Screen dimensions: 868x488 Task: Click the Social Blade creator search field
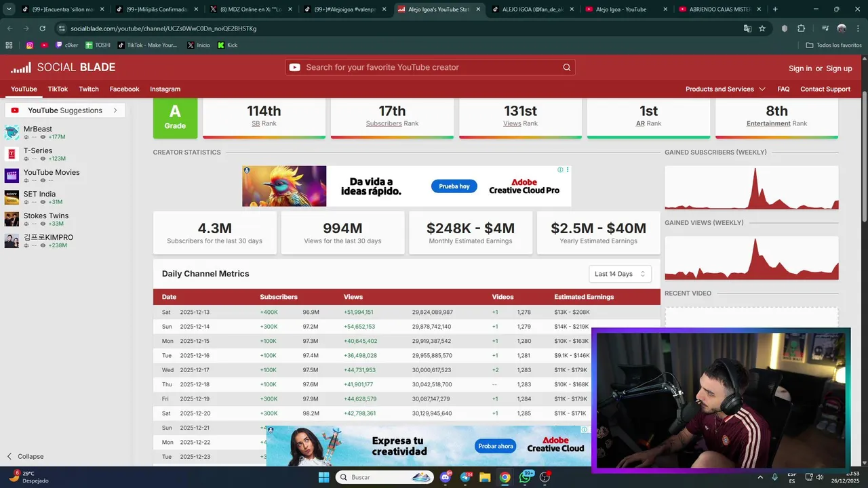click(430, 67)
